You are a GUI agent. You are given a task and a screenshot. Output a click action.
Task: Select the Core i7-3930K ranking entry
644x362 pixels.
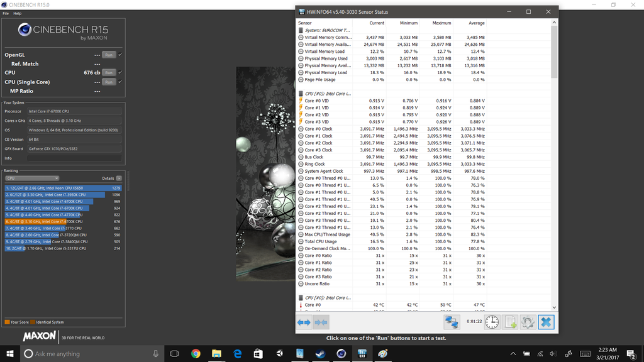tap(63, 195)
